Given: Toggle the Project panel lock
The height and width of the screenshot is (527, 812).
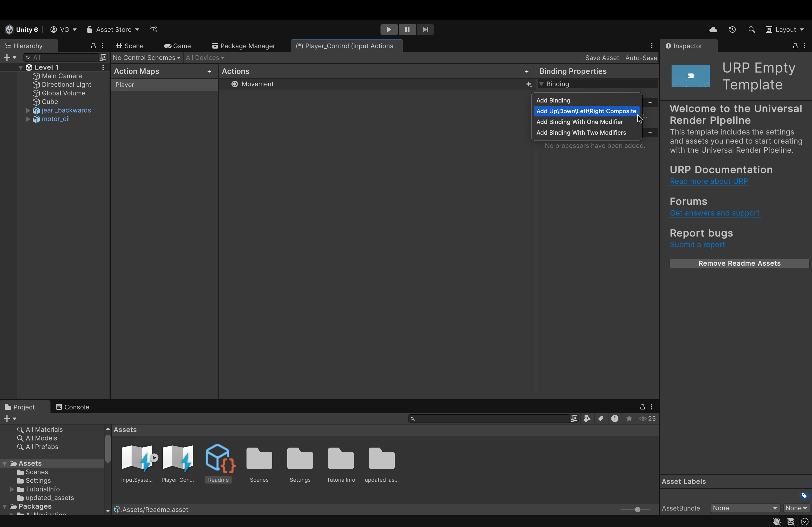Looking at the screenshot, I should click(642, 407).
